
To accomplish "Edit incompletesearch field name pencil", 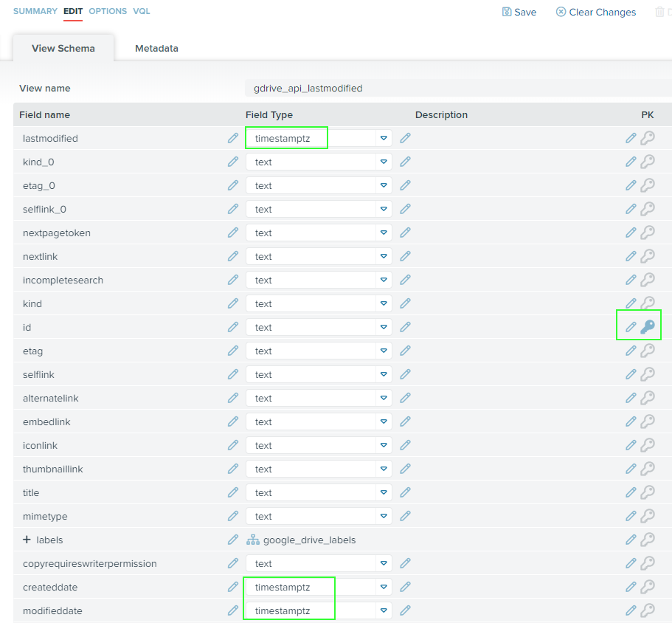I will coord(232,280).
